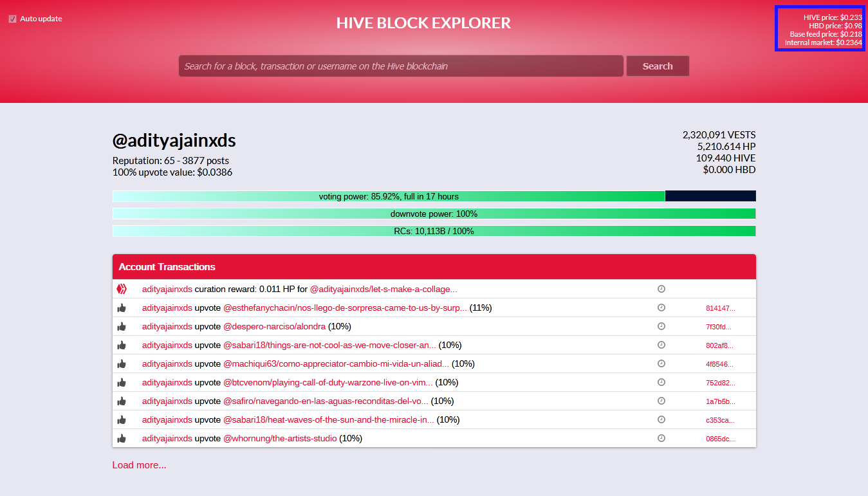Click 'Internal market: $0.2364' text

click(824, 42)
